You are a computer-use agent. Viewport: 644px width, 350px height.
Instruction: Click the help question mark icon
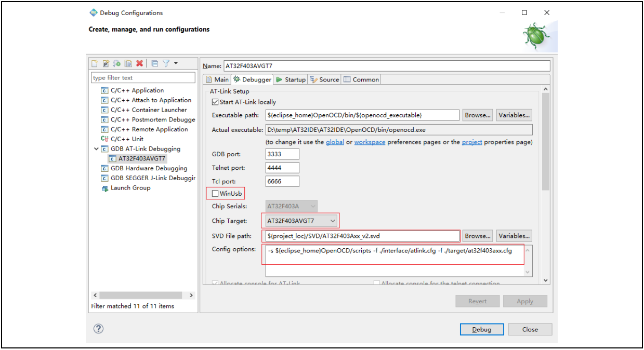pyautogui.click(x=98, y=329)
